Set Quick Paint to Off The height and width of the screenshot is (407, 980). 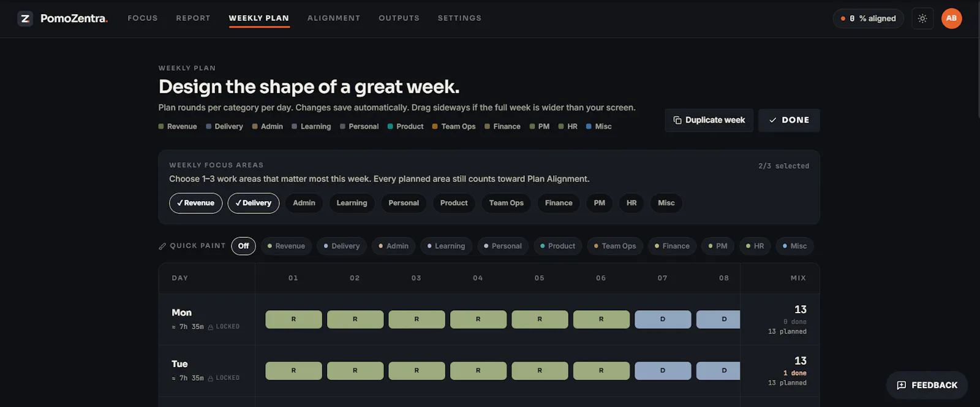pyautogui.click(x=243, y=246)
